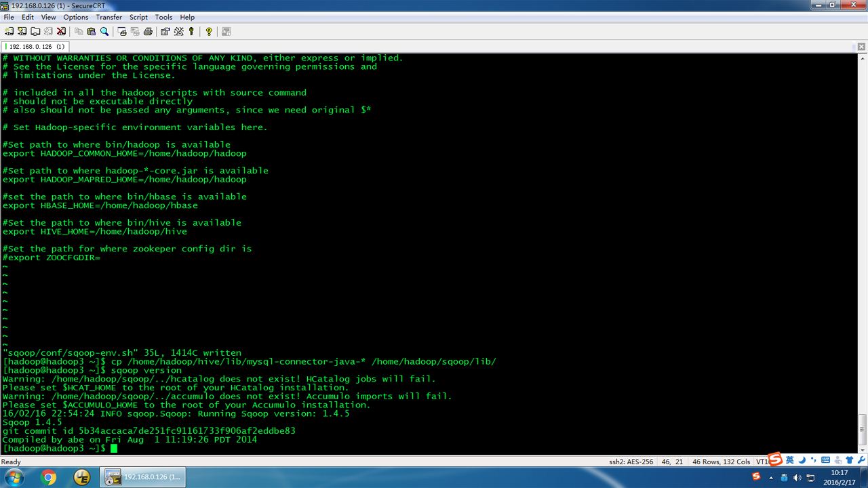Click the Copy toolbar icon
This screenshot has height=488, width=868.
tap(79, 31)
